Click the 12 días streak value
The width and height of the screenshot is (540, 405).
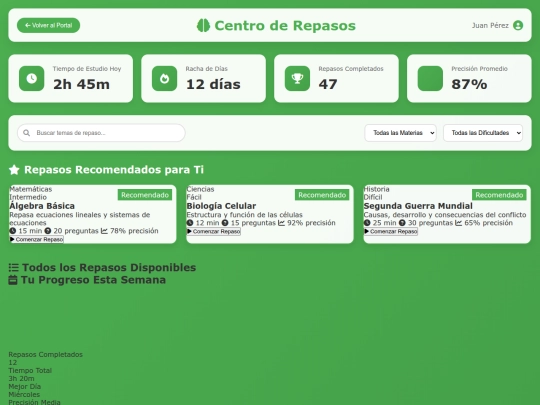coord(213,84)
